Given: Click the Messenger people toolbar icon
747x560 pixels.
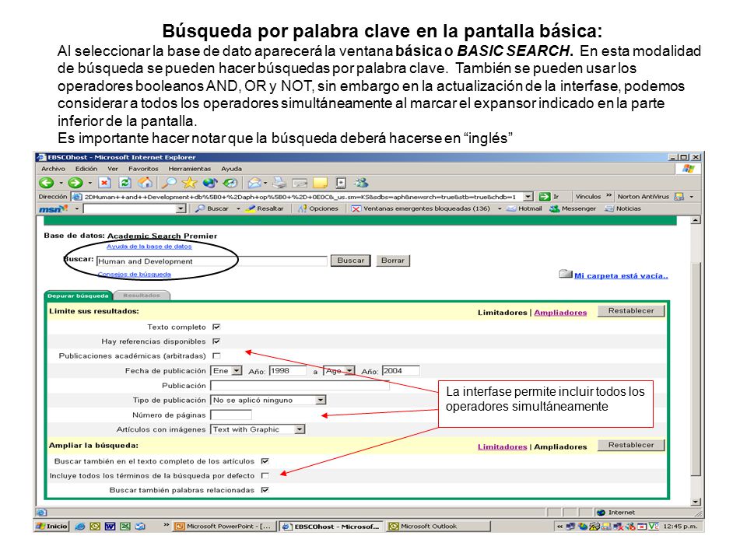Looking at the screenshot, I should click(361, 183).
